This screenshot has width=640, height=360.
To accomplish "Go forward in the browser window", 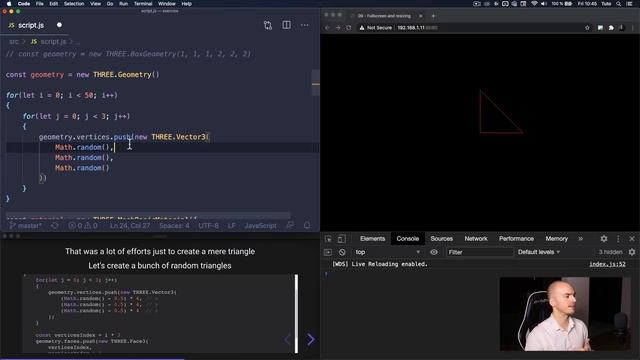I will pos(338,28).
